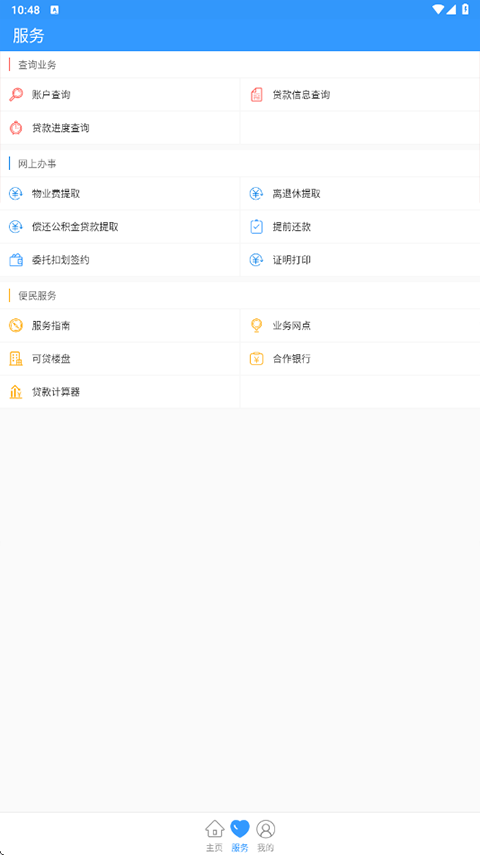Tap the 便民服务 section header
The image size is (480, 855).
(x=37, y=296)
